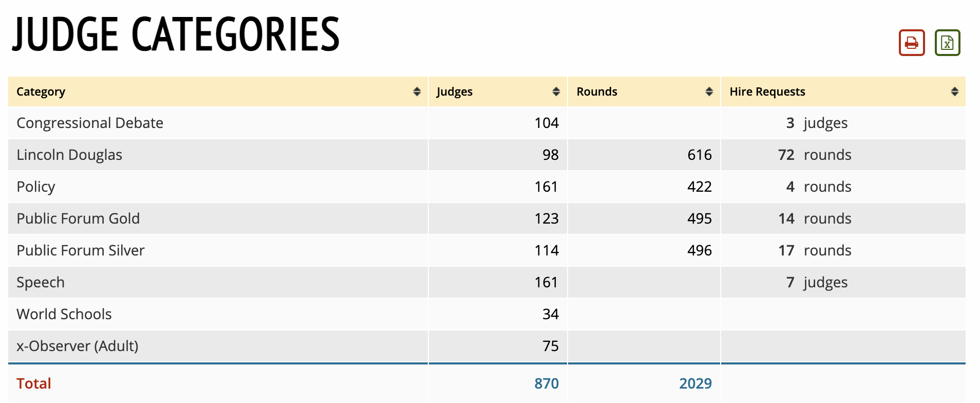Select the Public Forum Silver row
980x403 pixels.
click(x=81, y=250)
